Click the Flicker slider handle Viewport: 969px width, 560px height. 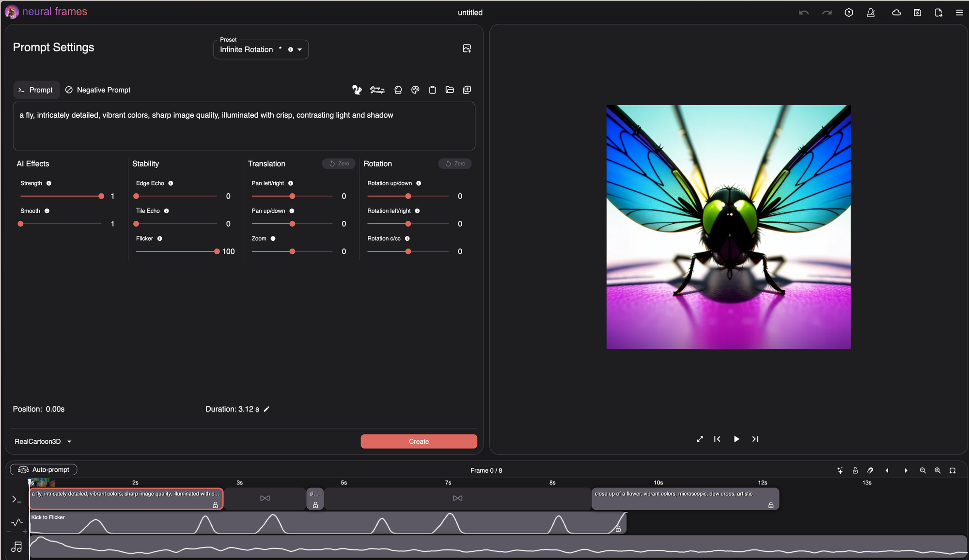point(217,251)
